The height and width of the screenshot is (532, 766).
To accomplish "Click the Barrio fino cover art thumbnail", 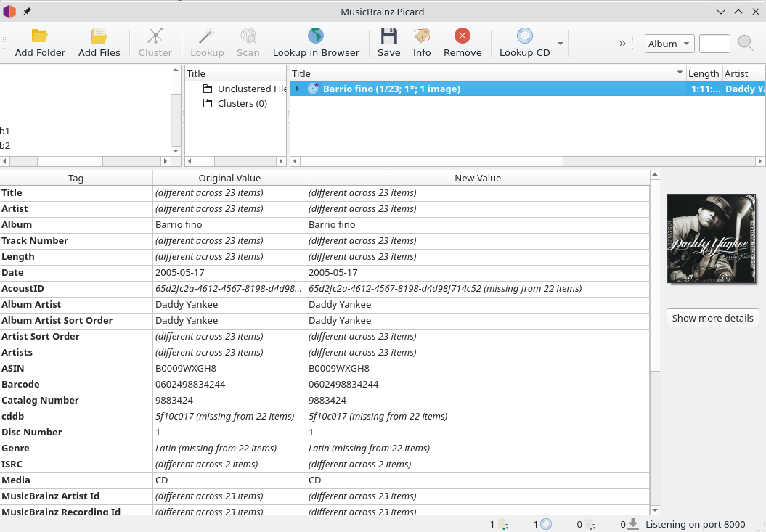I will click(711, 239).
